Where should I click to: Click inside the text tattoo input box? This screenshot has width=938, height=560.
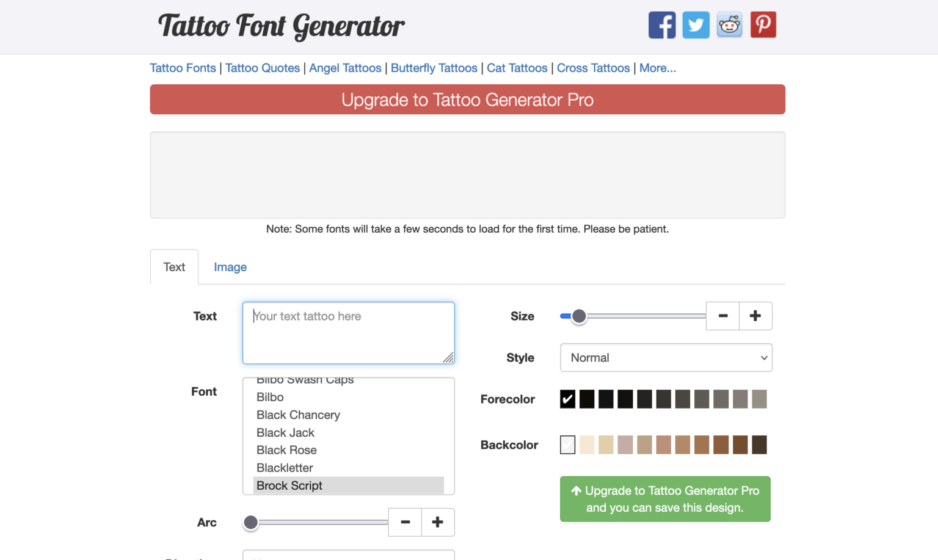tap(348, 332)
